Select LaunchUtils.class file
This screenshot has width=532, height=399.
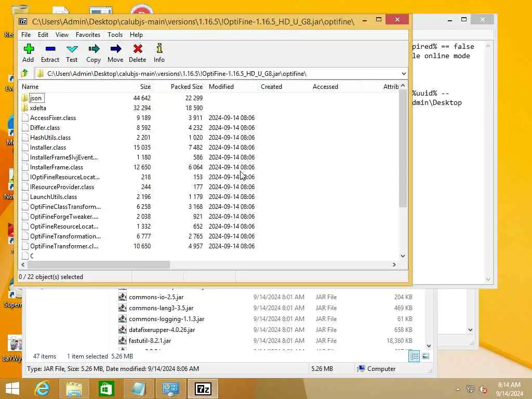(x=54, y=197)
